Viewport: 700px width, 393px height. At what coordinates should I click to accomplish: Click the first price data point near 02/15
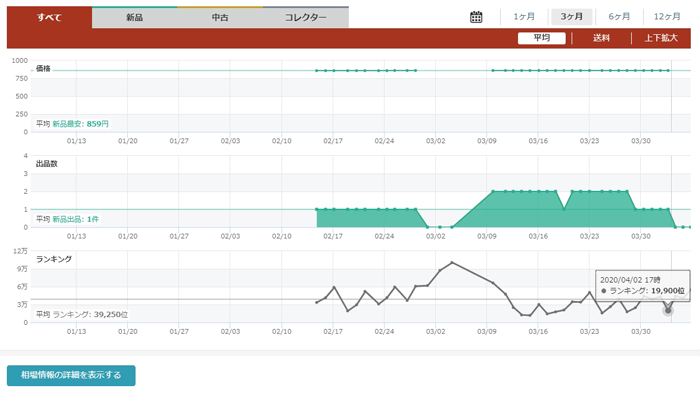click(317, 71)
